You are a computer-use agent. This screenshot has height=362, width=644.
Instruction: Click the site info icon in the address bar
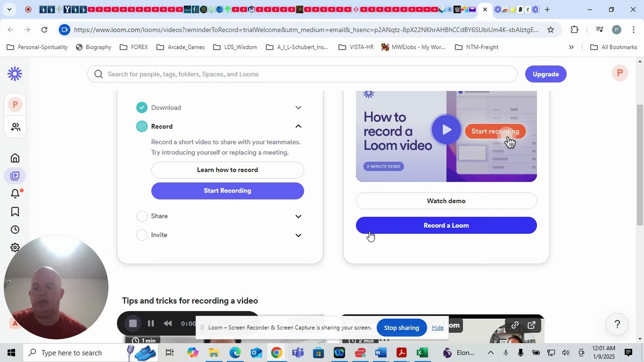click(x=64, y=30)
